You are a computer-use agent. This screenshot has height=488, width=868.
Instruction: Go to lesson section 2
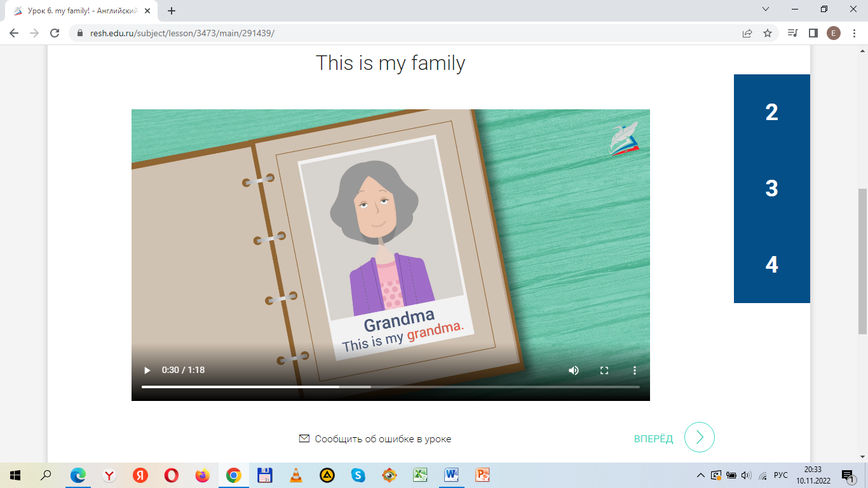[771, 112]
